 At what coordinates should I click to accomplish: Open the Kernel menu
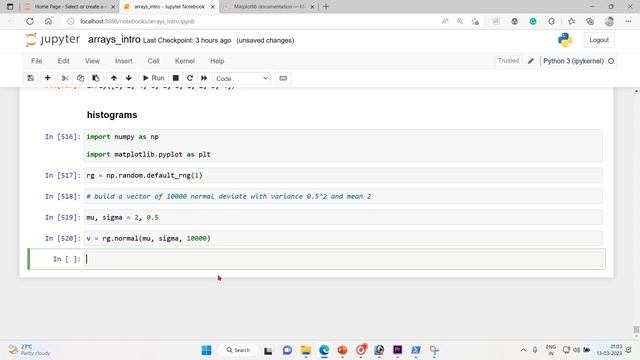[x=184, y=61]
